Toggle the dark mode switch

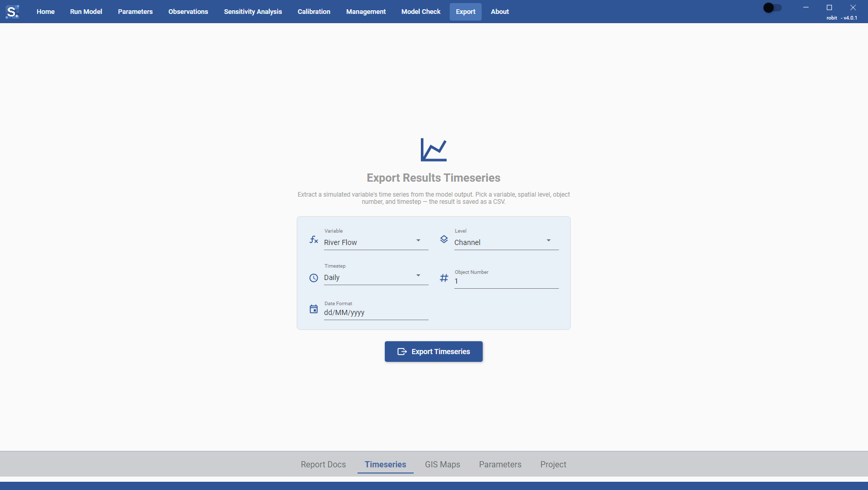point(773,8)
